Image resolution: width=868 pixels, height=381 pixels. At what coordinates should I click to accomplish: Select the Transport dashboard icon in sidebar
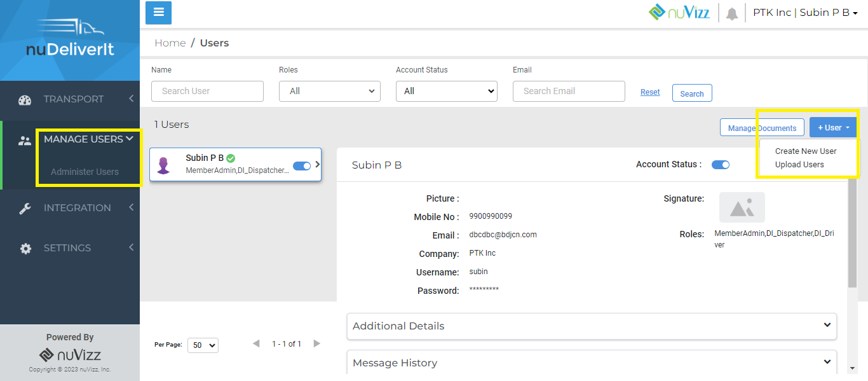(x=24, y=99)
